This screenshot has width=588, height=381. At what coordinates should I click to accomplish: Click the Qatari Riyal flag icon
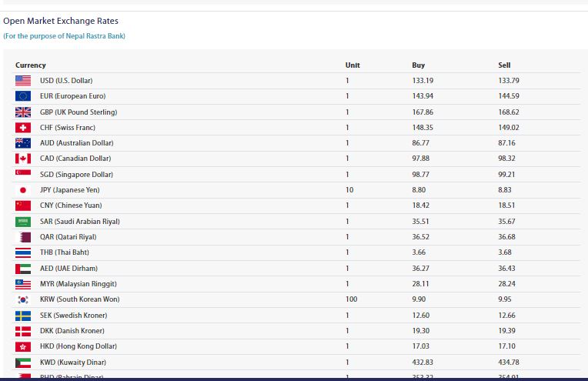(x=23, y=237)
